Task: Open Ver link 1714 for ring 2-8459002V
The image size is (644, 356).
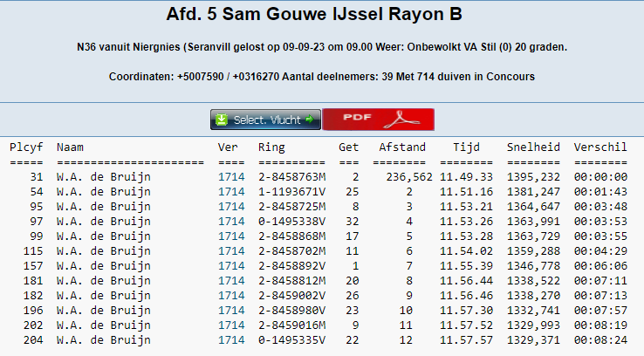Action: click(231, 295)
